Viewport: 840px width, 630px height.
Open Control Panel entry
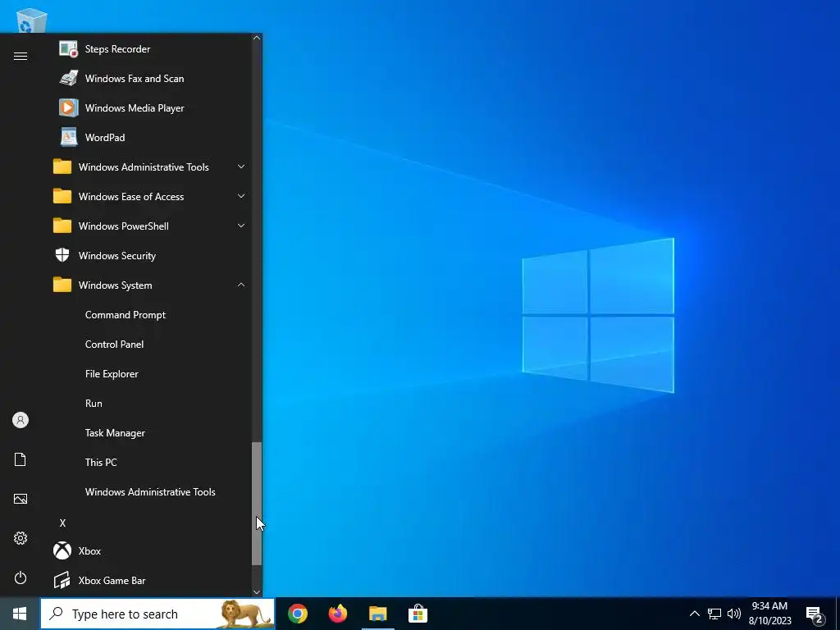pyautogui.click(x=114, y=344)
